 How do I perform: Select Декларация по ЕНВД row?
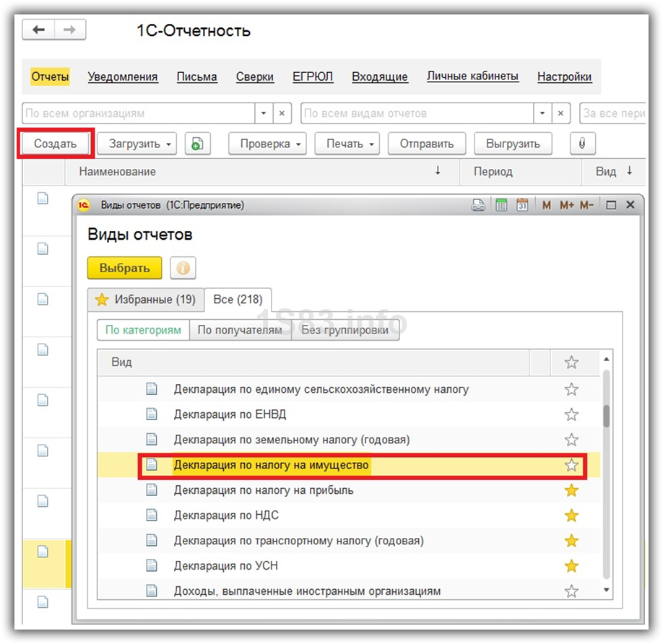click(349, 414)
